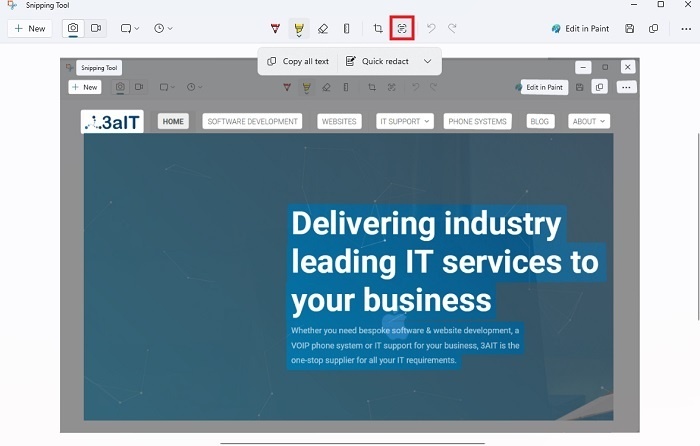Click WEBSITES in the captured website's menu
700x446 pixels.
tap(339, 121)
